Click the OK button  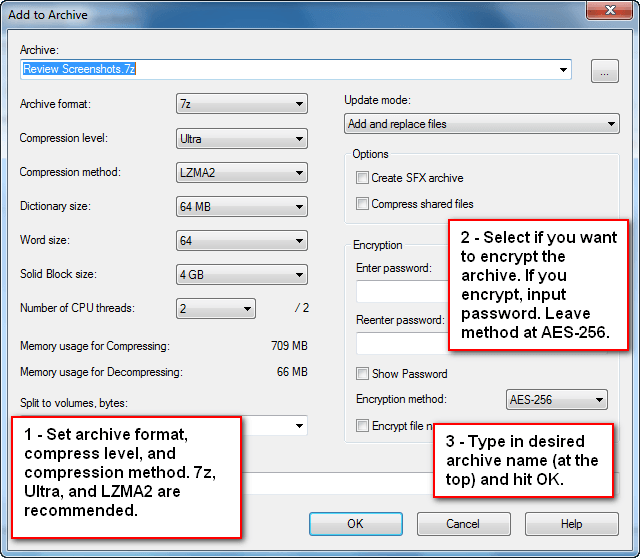coord(356,524)
